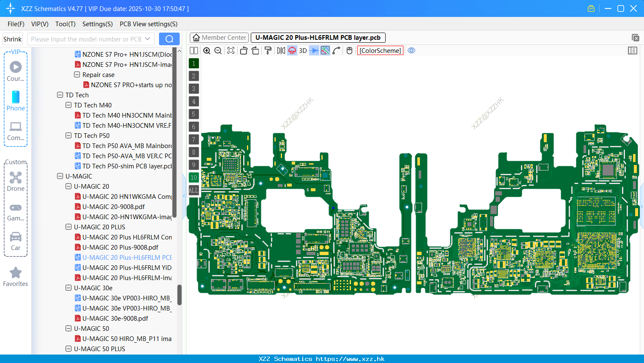Mirror flip the PCB board
Screen dimensions: 644x363
[281, 50]
